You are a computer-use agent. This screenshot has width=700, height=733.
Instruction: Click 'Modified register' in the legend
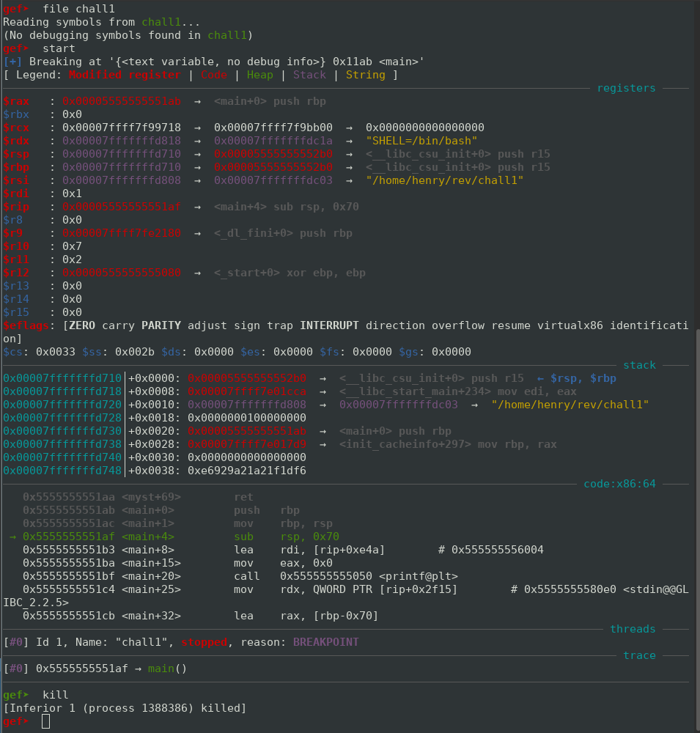click(x=125, y=75)
